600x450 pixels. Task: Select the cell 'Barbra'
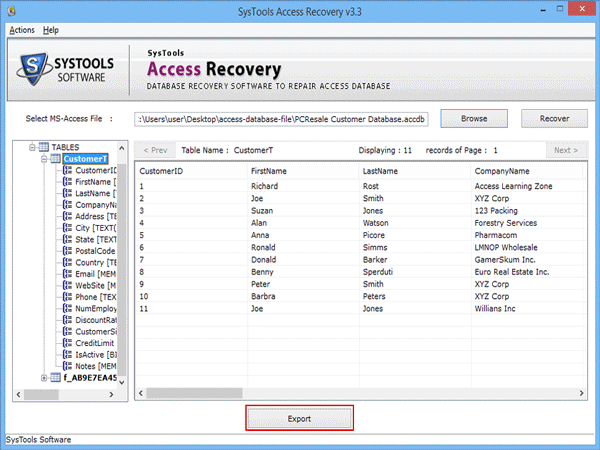tap(263, 296)
